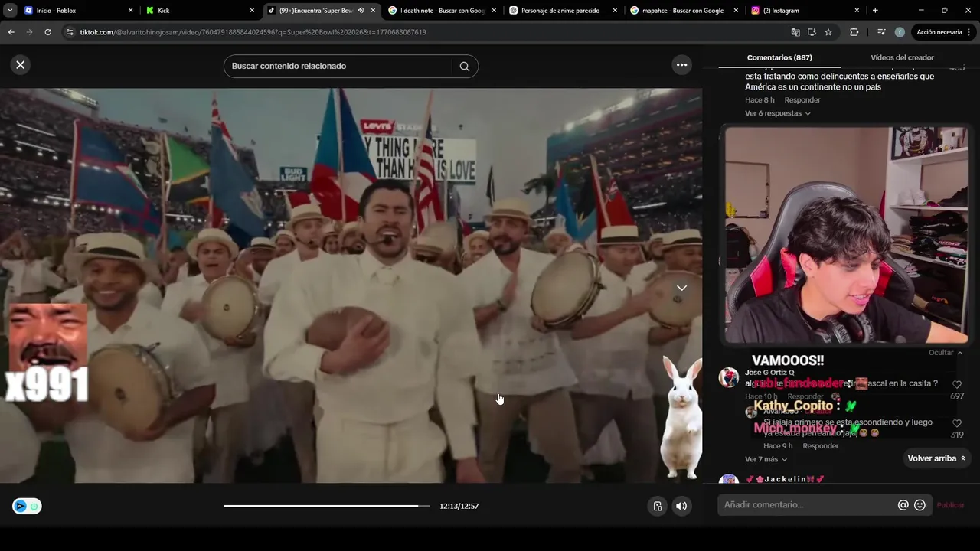Mute the tab via audio speaker icon
Viewport: 980px width, 551px height.
[361, 11]
